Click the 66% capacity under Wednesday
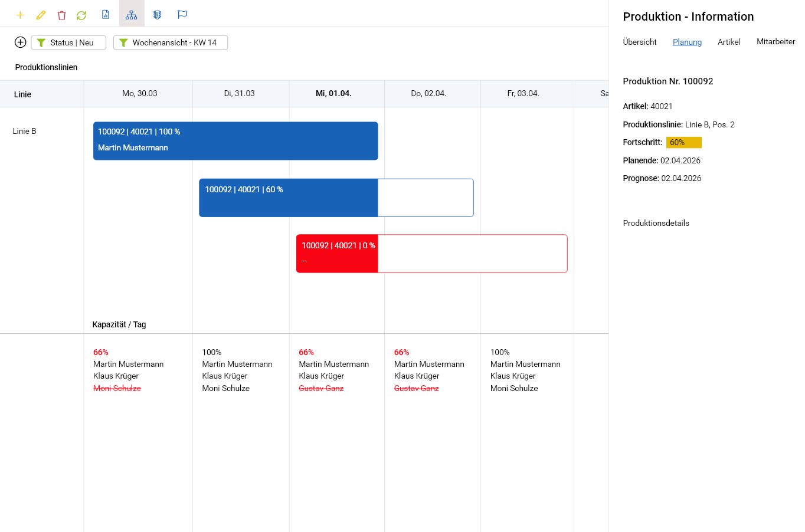The height and width of the screenshot is (532, 805). [x=306, y=352]
